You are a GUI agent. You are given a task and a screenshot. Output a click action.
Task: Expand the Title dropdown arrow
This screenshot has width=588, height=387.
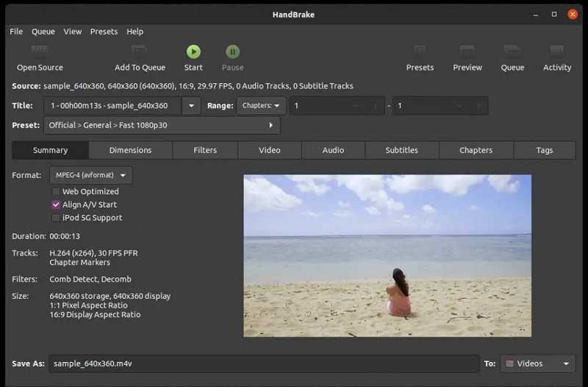[x=191, y=106]
